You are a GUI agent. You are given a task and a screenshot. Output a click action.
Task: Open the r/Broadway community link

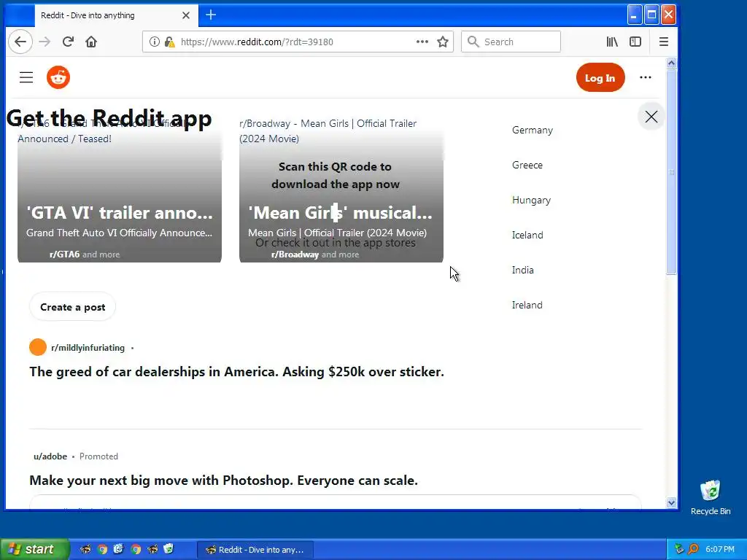coord(295,254)
